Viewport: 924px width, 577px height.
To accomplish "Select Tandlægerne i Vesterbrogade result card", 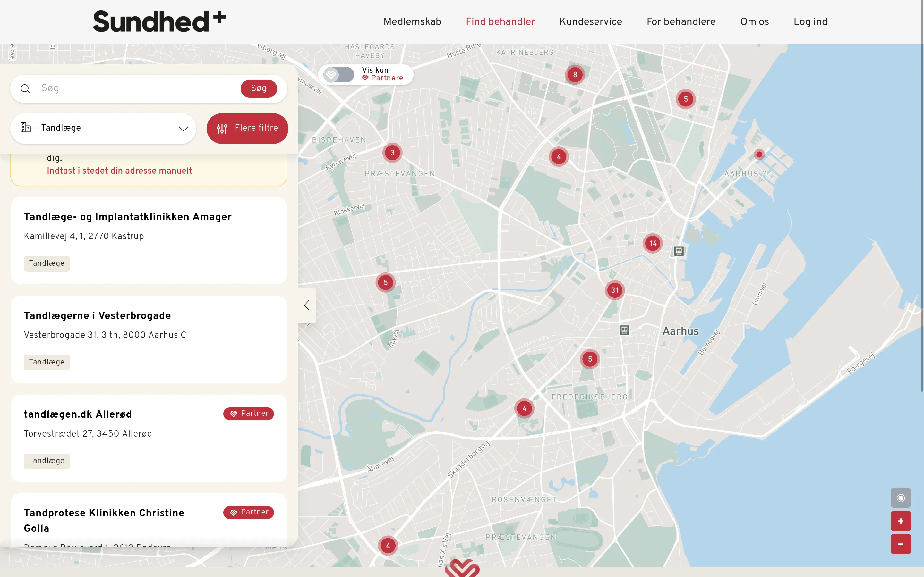I will click(149, 339).
